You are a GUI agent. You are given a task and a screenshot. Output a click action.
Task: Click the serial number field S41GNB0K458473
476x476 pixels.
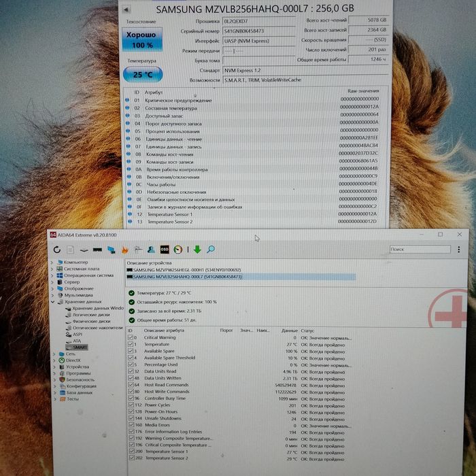[259, 31]
